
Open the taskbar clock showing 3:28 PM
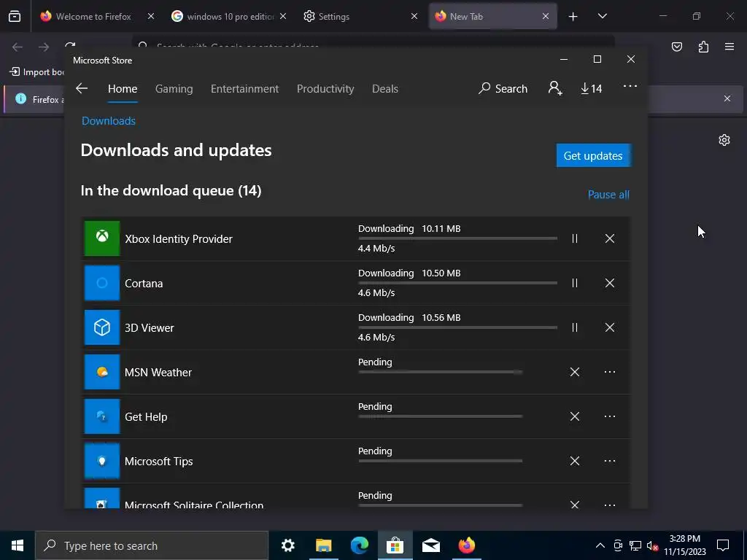pyautogui.click(x=684, y=545)
